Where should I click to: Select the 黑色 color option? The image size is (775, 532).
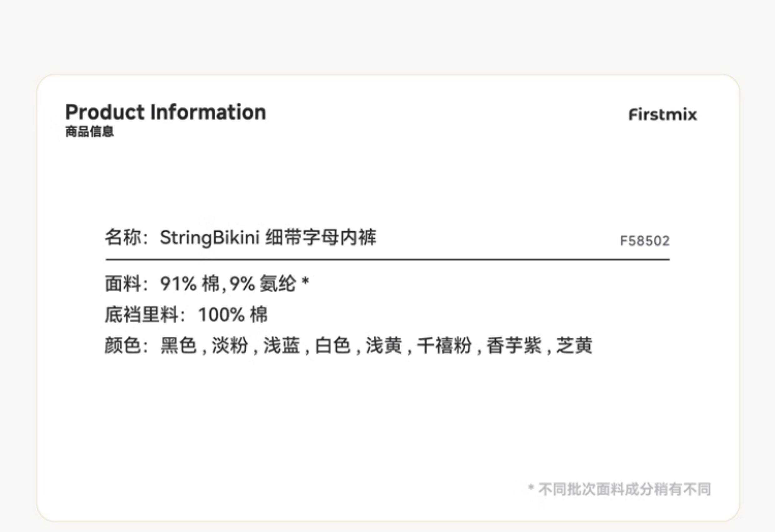click(178, 345)
